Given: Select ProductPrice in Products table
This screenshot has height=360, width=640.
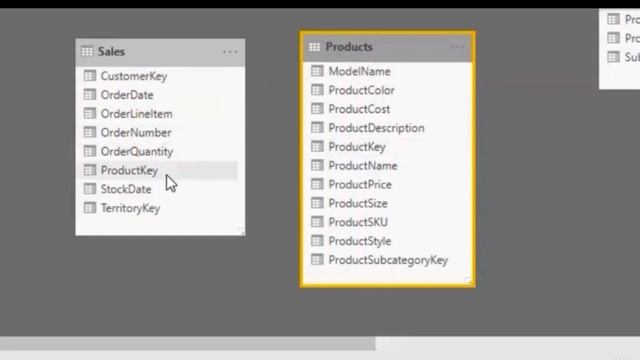Looking at the screenshot, I should [x=360, y=184].
